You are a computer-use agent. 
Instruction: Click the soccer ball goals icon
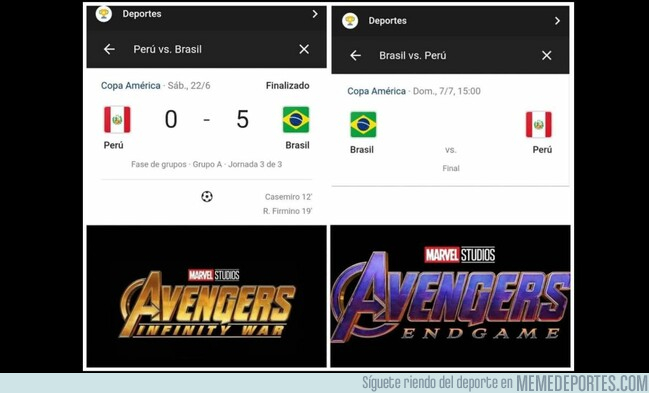pos(207,196)
